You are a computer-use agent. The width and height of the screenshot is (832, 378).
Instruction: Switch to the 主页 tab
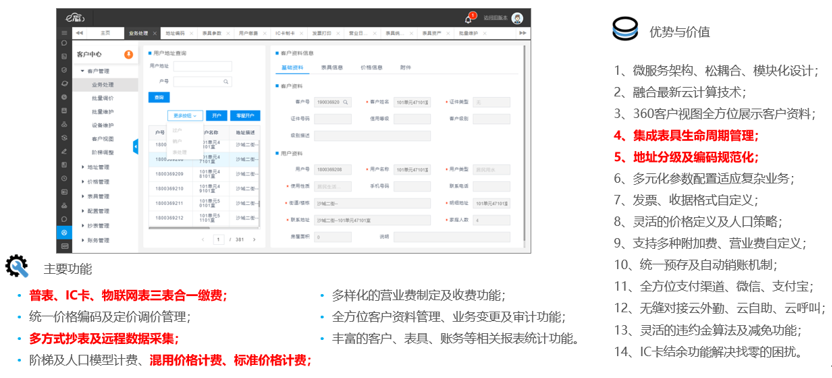tap(105, 33)
